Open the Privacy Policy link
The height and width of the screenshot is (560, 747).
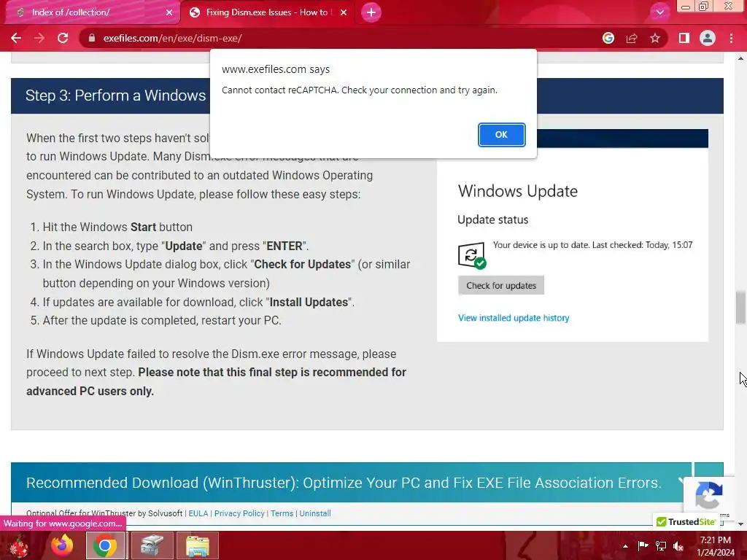tap(239, 513)
